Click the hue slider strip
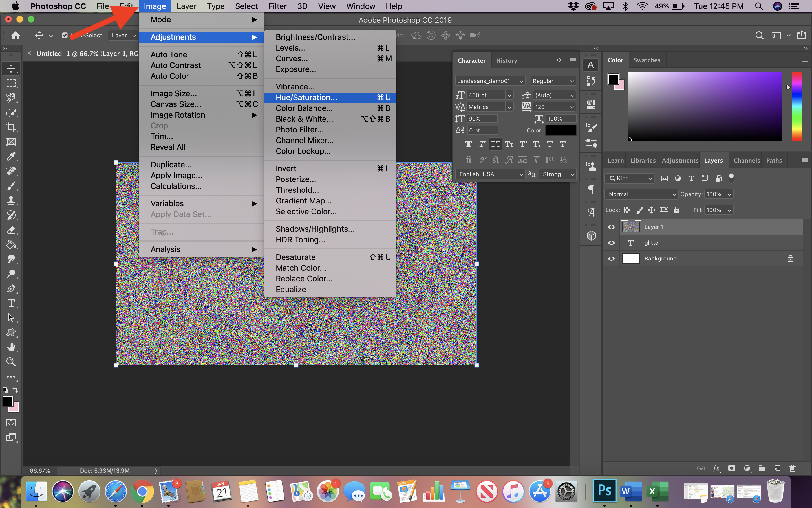 796,106
